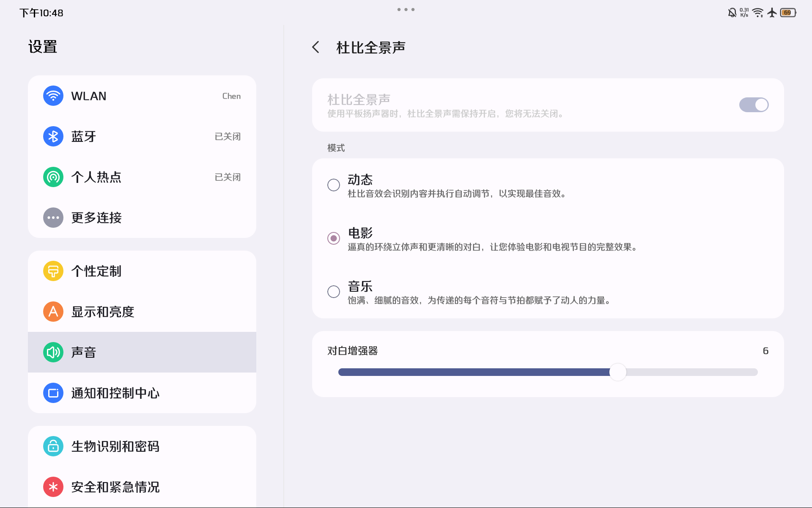Tap the dialogue enhancer value 6
Image resolution: width=812 pixels, height=508 pixels.
click(765, 351)
